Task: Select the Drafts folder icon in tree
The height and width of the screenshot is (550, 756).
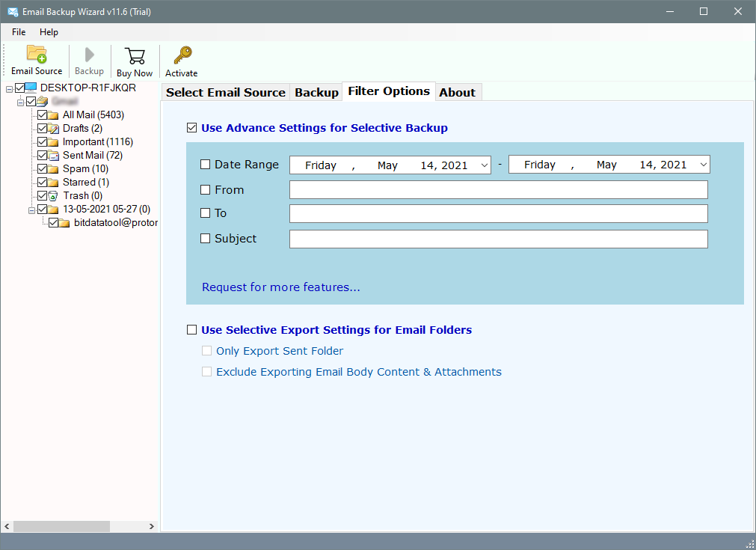Action: 54,129
